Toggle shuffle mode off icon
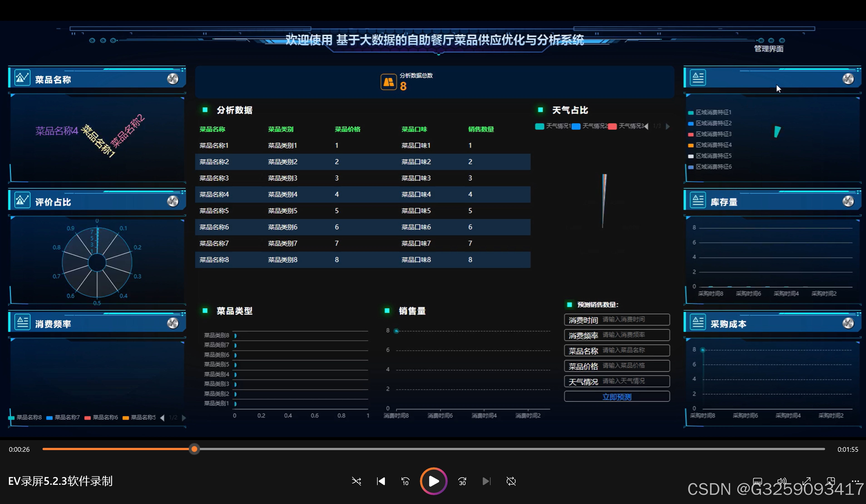866x504 pixels. 356,481
